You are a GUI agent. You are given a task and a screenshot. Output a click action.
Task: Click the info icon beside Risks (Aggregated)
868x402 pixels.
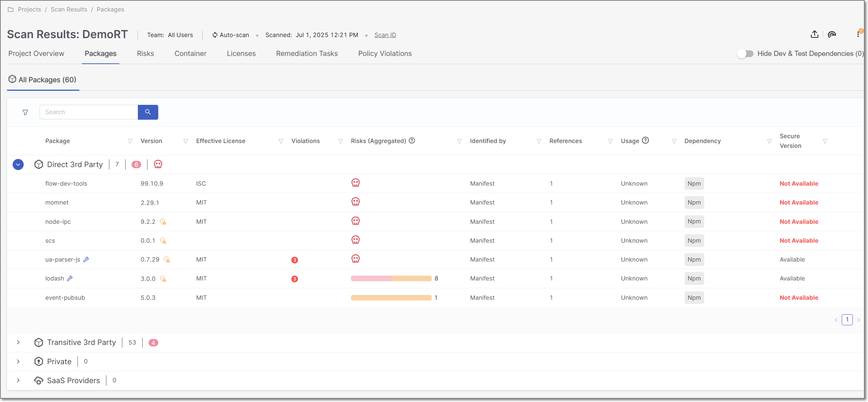point(412,141)
